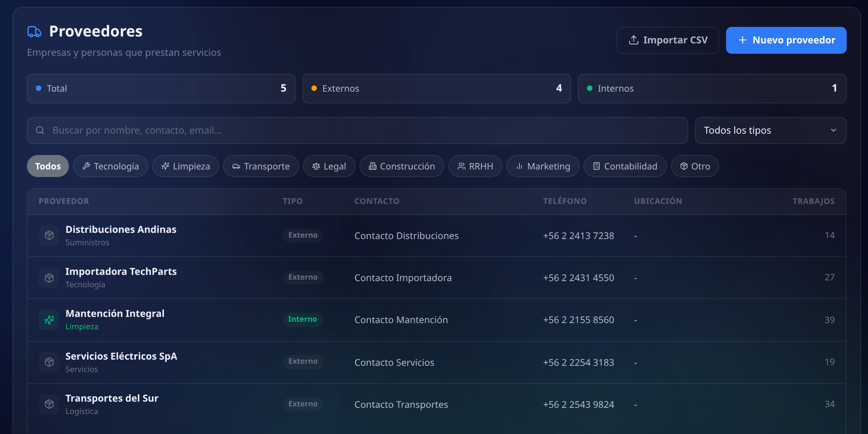Select the Internos stat card
The height and width of the screenshot is (434, 868).
click(x=712, y=88)
